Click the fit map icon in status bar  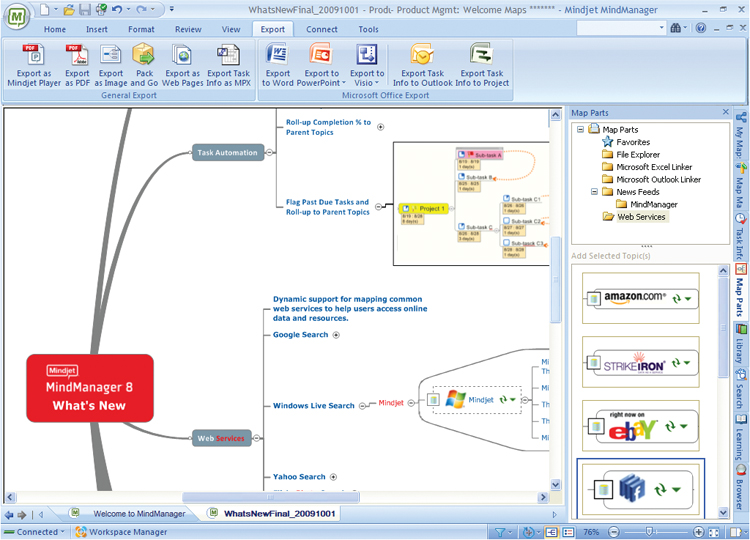713,532
